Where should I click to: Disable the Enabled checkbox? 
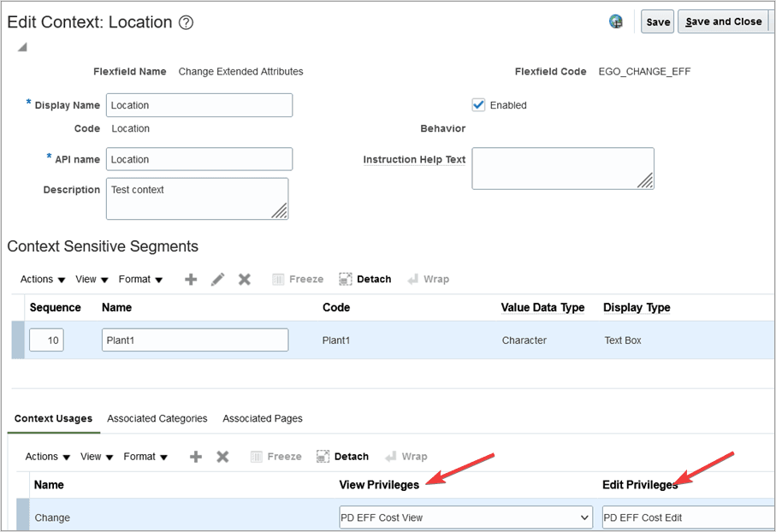477,104
